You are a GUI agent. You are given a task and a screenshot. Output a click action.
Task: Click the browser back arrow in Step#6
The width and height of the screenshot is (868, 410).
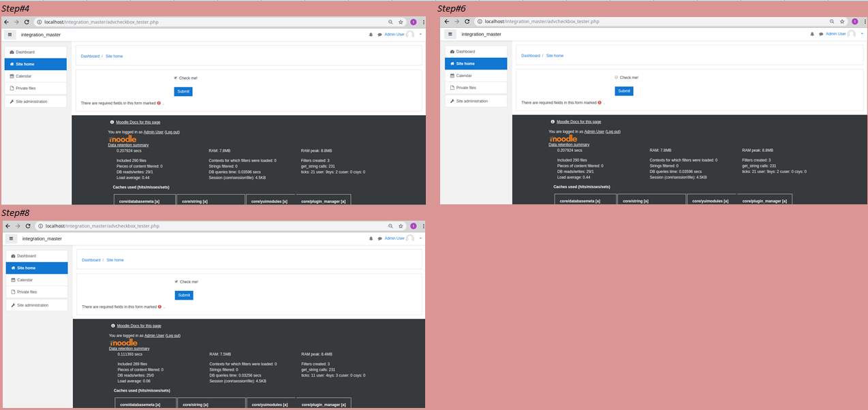[x=447, y=22]
